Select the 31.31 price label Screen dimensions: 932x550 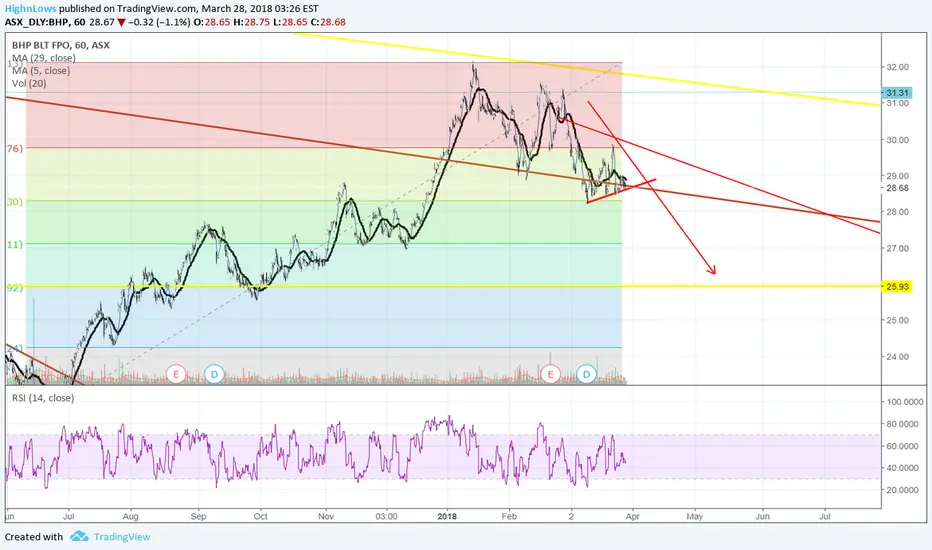click(897, 93)
